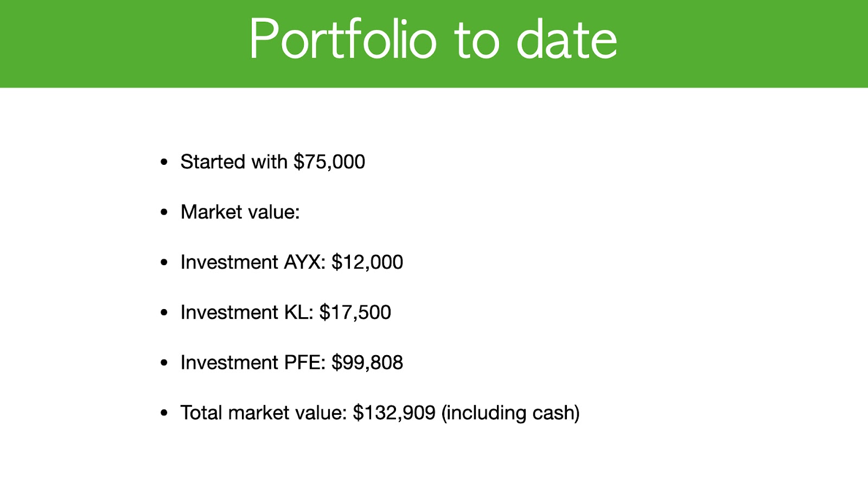Click the $99,808 PFE amount
This screenshot has height=488, width=868.
(367, 363)
